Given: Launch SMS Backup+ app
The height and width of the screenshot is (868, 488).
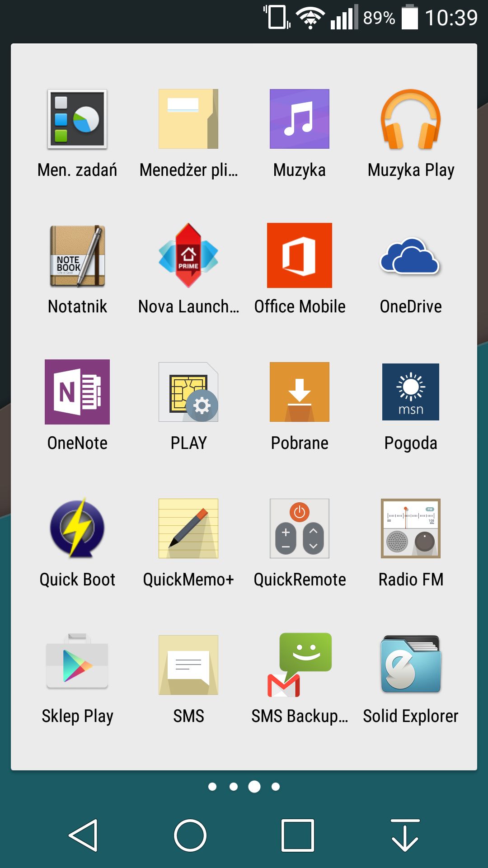Looking at the screenshot, I should click(x=300, y=665).
